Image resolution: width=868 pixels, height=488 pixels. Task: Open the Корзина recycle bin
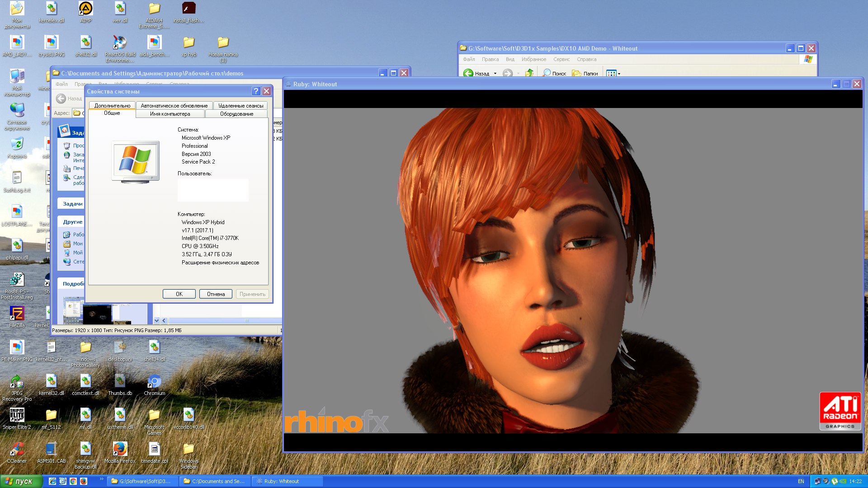17,148
